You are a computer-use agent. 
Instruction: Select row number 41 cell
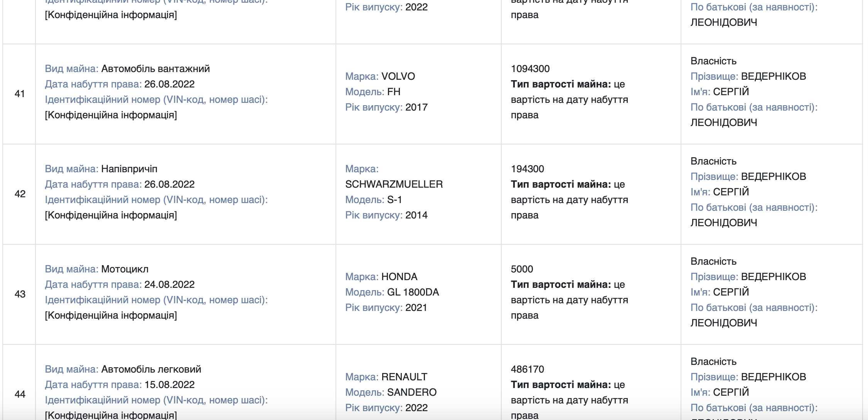click(x=19, y=94)
